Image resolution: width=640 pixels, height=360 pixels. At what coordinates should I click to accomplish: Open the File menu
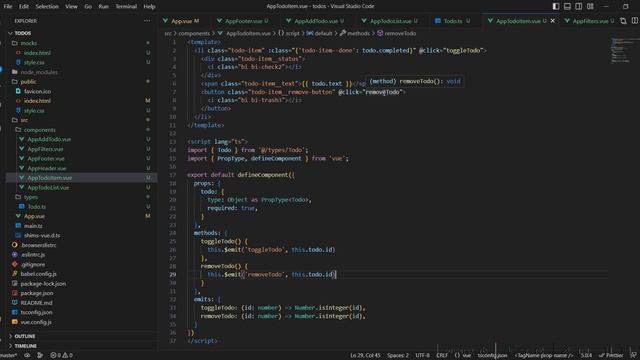tap(8, 7)
